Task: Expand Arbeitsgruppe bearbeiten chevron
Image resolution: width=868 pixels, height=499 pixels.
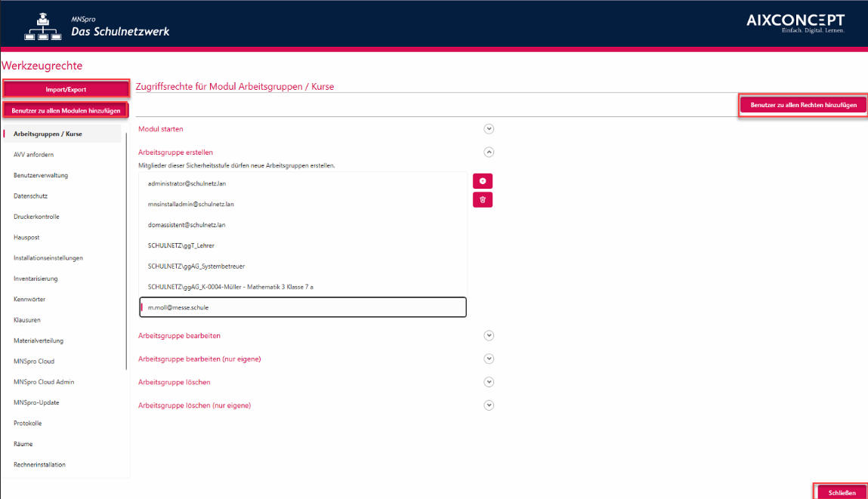Action: tap(489, 335)
